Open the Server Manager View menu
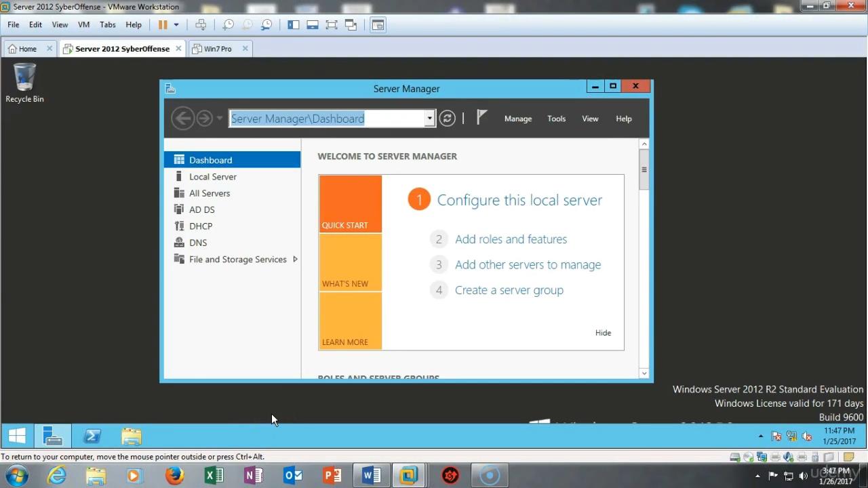This screenshot has height=488, width=868. (x=590, y=119)
